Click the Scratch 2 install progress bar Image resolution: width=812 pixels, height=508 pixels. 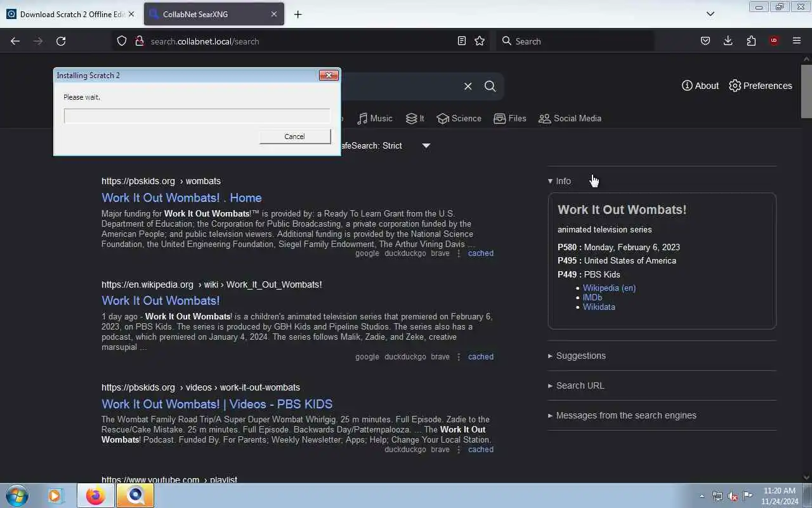(x=197, y=116)
